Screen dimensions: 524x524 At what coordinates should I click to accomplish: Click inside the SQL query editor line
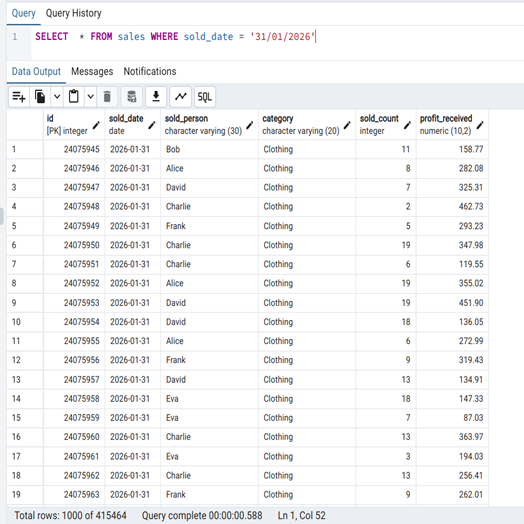point(277,36)
